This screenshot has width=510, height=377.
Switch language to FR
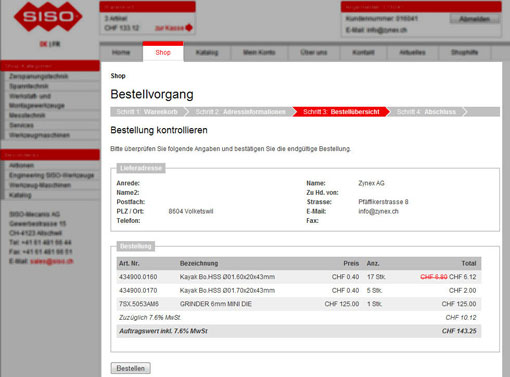tap(56, 44)
